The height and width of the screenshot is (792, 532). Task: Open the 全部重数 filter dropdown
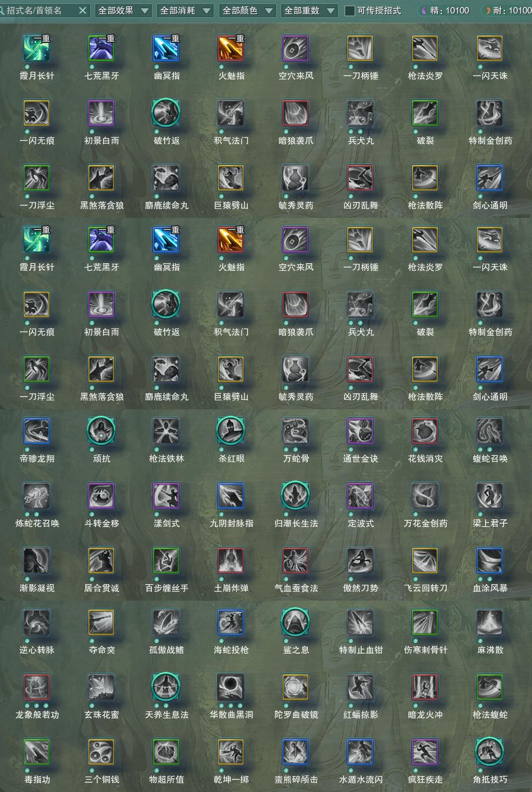[x=309, y=10]
